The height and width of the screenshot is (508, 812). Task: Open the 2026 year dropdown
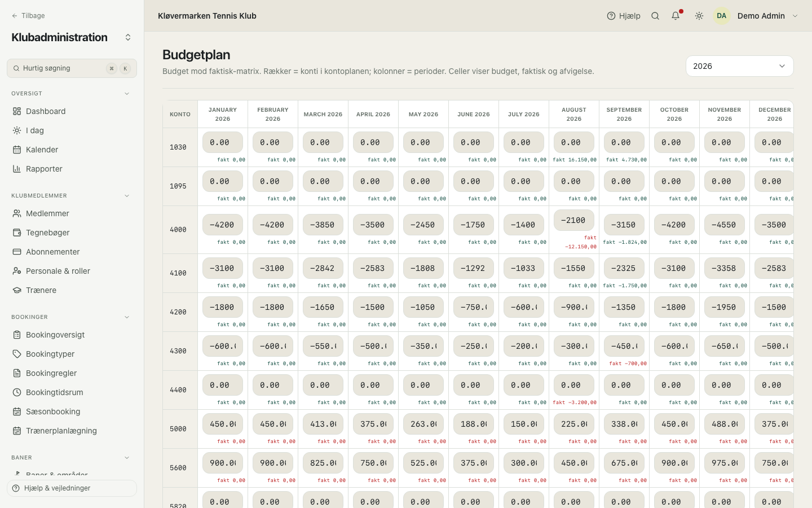pyautogui.click(x=739, y=66)
